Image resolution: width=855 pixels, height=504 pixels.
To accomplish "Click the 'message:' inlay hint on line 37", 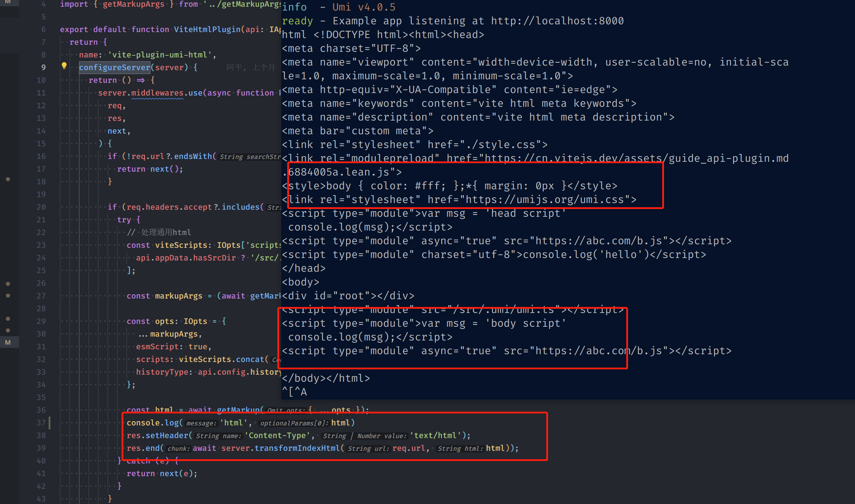I will coord(201,423).
